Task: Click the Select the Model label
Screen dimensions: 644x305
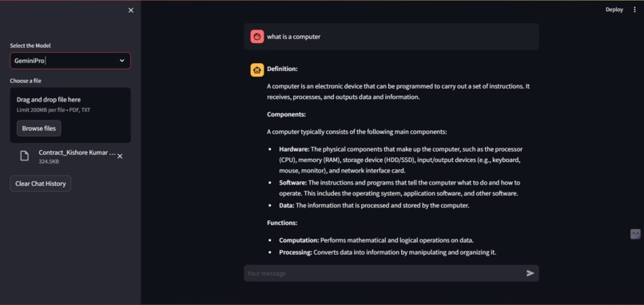Action: pyautogui.click(x=30, y=46)
